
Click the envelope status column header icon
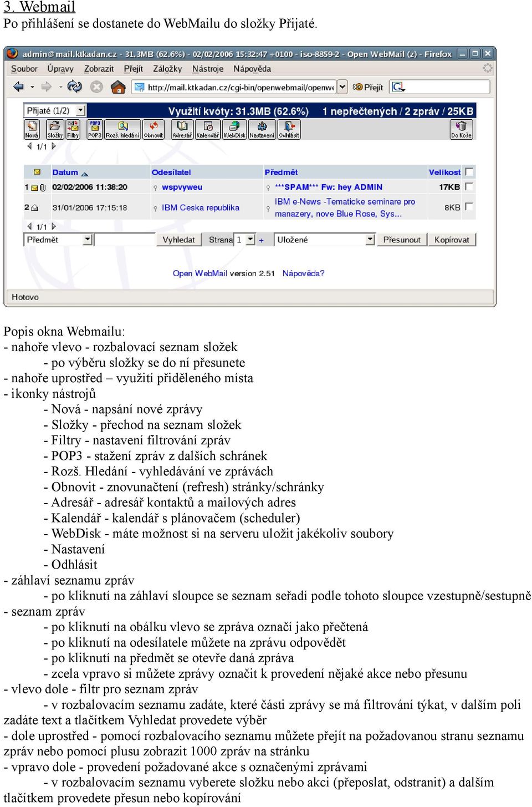point(37,172)
